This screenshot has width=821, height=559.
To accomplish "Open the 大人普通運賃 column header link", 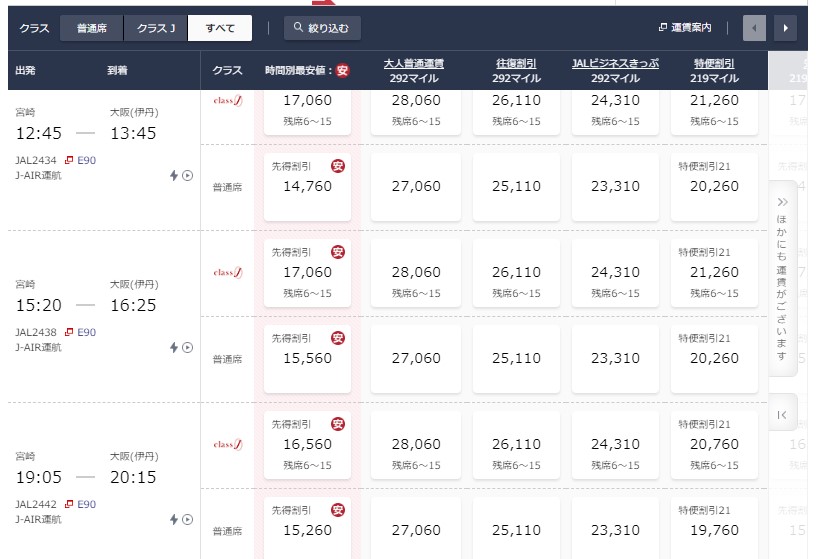I will [x=414, y=63].
